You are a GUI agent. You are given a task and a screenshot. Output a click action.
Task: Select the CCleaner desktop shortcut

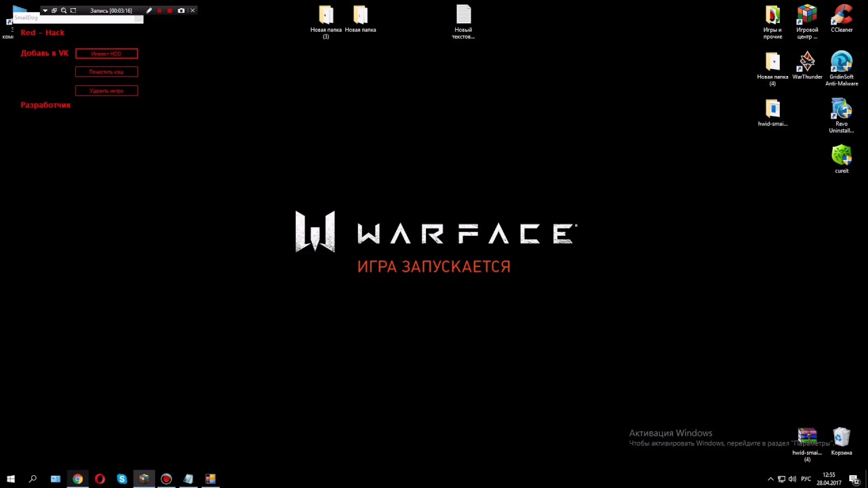842,19
